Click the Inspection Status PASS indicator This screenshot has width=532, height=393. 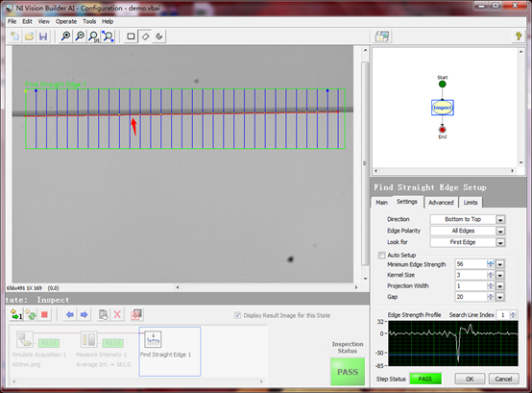[348, 372]
